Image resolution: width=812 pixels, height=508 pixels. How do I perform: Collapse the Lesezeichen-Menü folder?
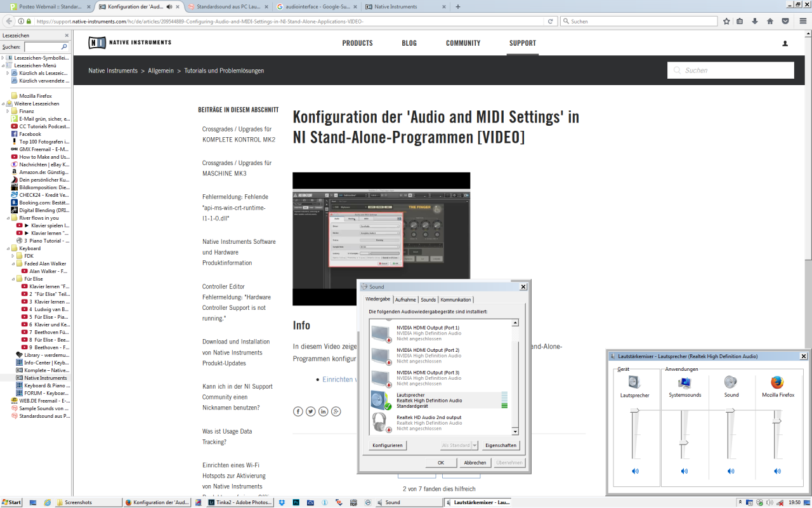click(x=3, y=65)
